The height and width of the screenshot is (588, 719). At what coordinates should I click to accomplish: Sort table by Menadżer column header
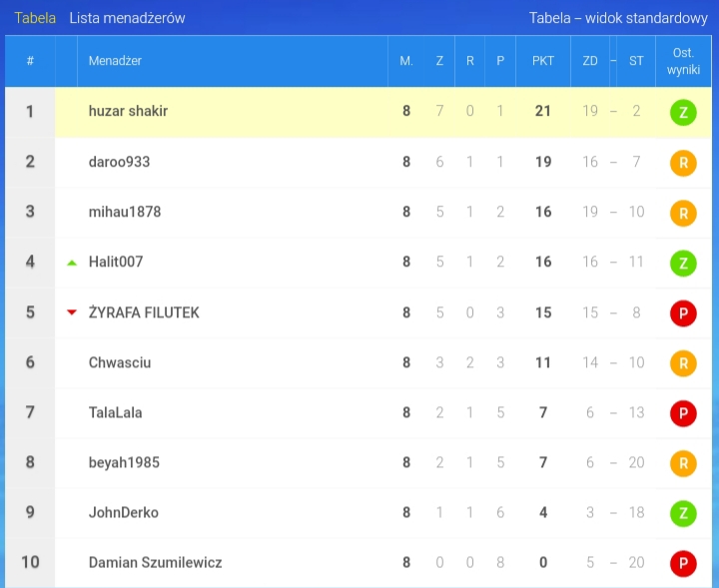(115, 61)
